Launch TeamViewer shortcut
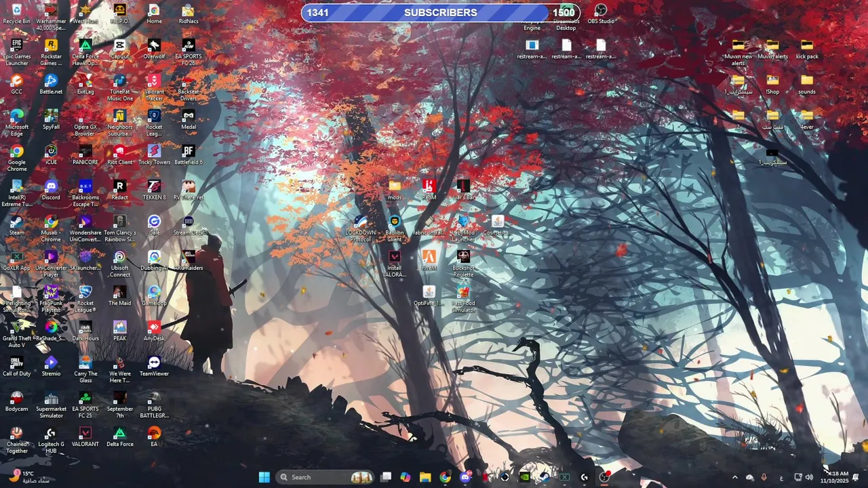868x488 pixels. click(154, 366)
